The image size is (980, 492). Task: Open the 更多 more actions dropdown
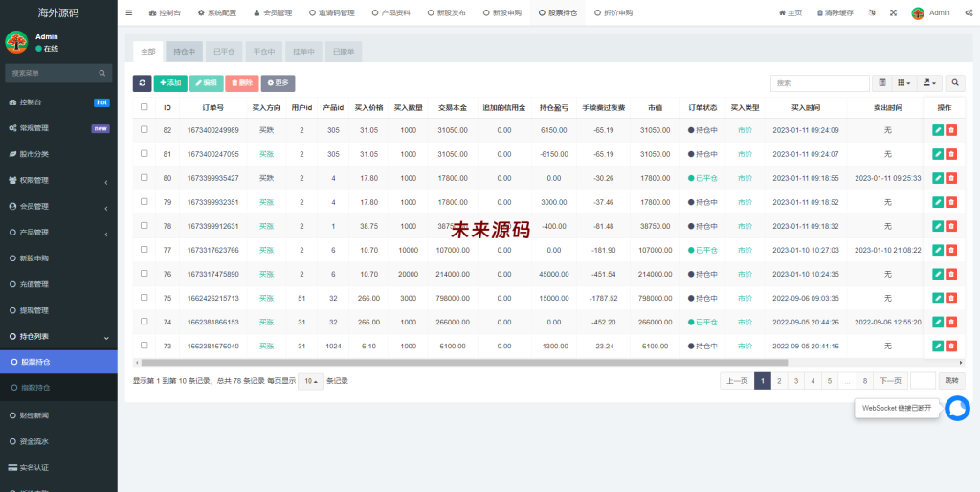coord(278,83)
